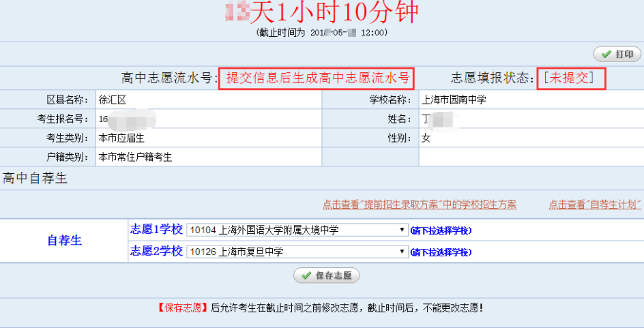Image resolution: width=644 pixels, height=328 pixels.
Task: Click the 性别 value 女
Action: [426, 138]
